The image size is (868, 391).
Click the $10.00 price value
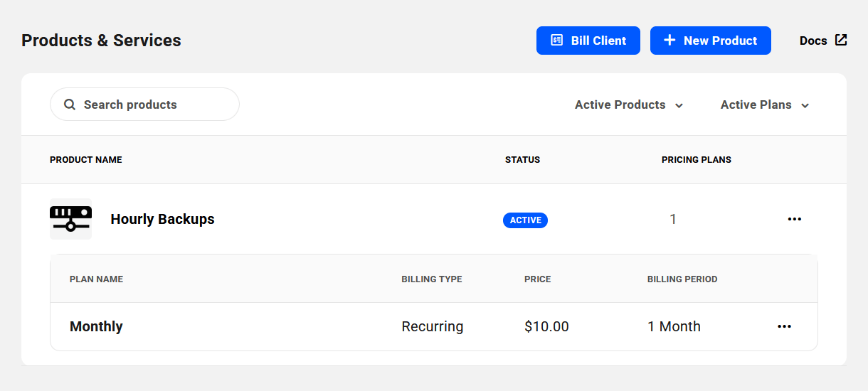click(546, 326)
